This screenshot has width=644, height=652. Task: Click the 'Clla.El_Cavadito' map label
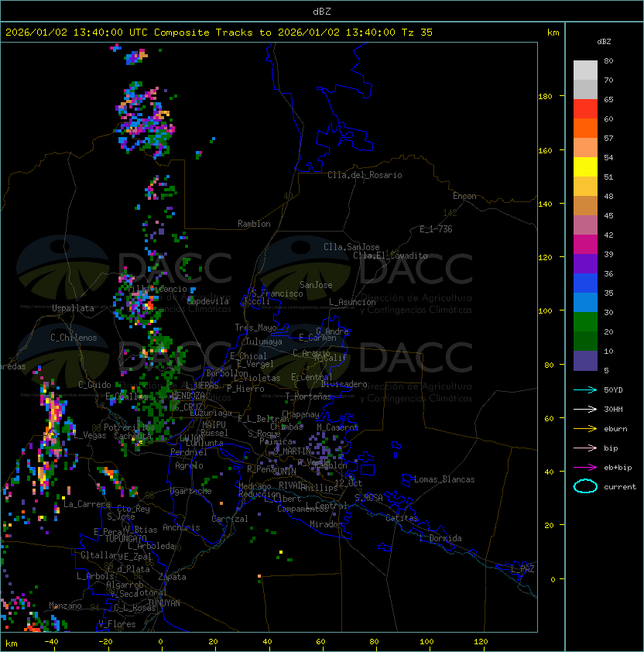(x=390, y=256)
